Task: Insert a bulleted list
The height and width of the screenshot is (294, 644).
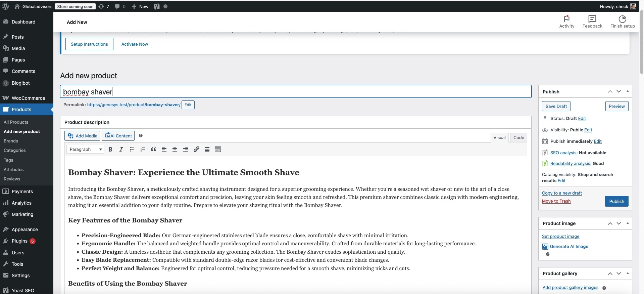Action: (132, 150)
